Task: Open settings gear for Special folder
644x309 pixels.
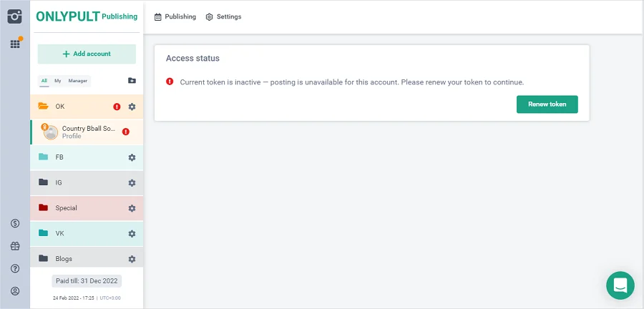Action: (132, 208)
